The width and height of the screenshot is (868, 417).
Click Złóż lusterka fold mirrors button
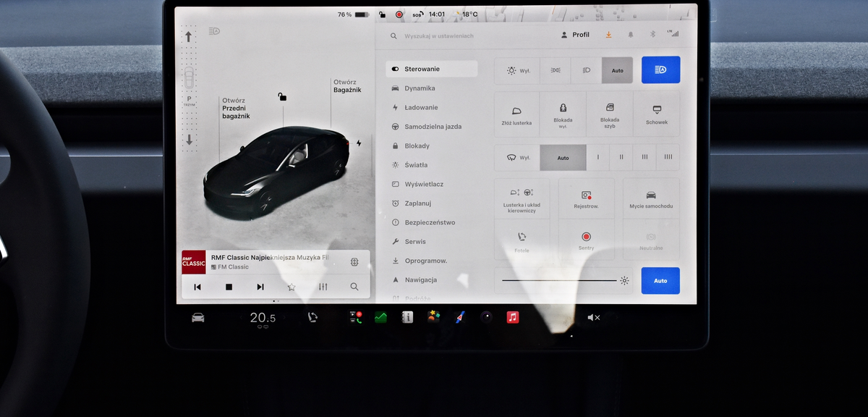(516, 114)
